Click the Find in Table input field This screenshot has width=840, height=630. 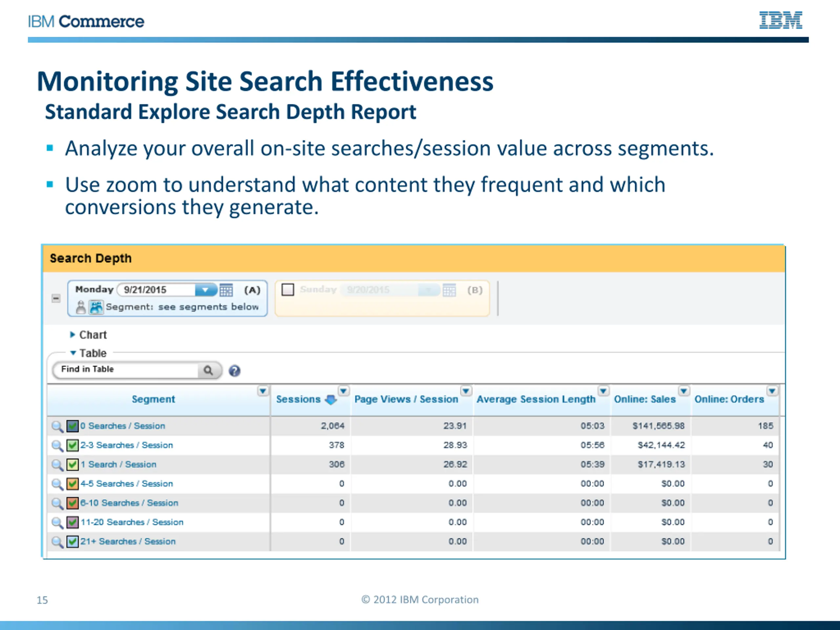pyautogui.click(x=125, y=369)
